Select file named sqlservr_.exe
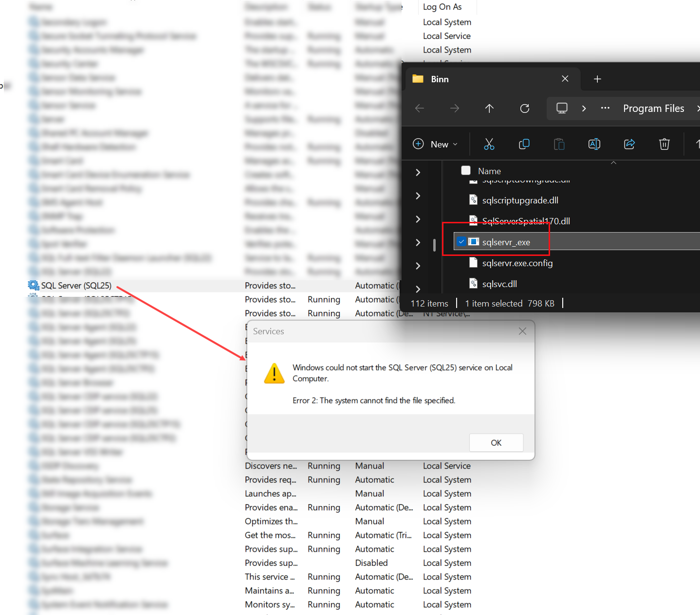 pyautogui.click(x=506, y=242)
